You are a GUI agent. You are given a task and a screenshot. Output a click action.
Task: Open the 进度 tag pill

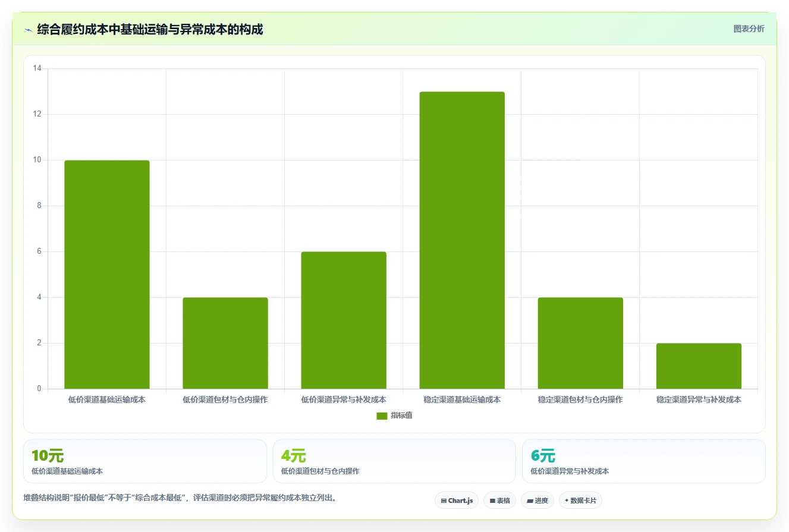(x=537, y=500)
